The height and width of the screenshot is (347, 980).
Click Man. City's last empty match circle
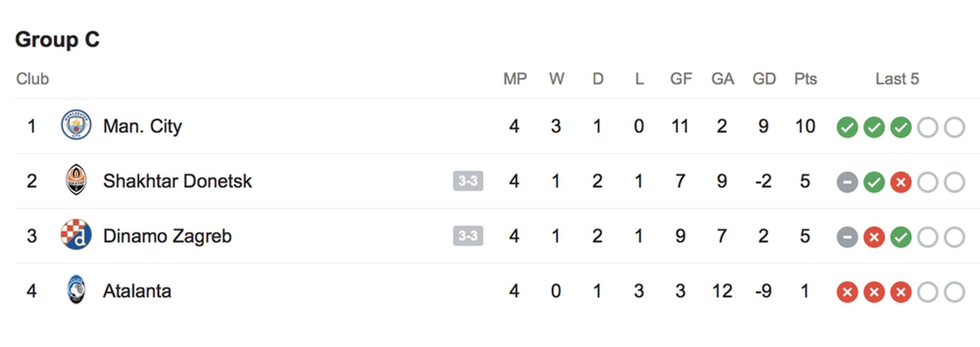click(955, 127)
